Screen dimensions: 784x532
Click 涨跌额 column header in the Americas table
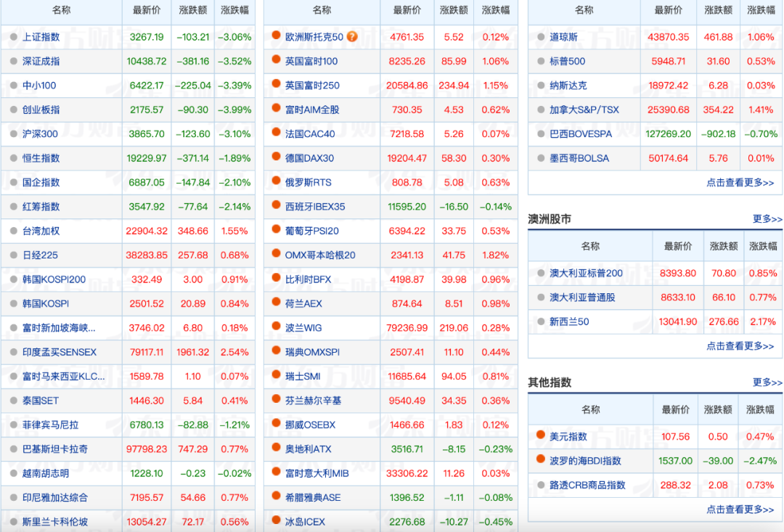[718, 10]
